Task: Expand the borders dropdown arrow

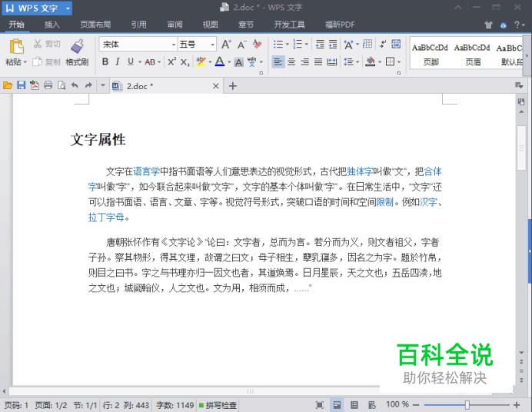Action: point(399,62)
